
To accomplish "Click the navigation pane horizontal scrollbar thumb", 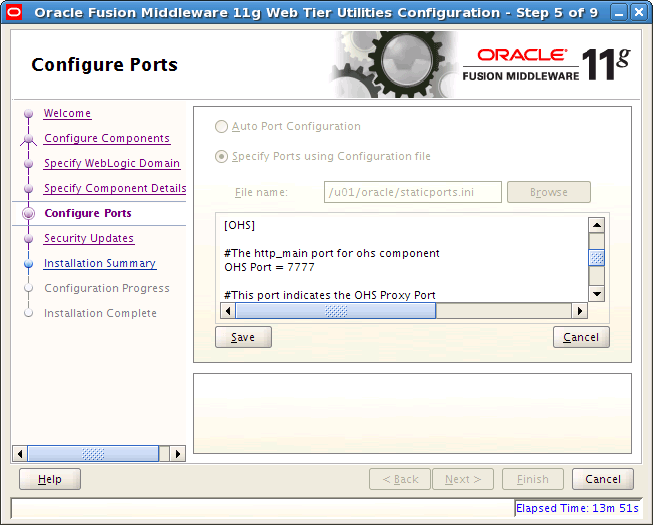I will coord(93,453).
